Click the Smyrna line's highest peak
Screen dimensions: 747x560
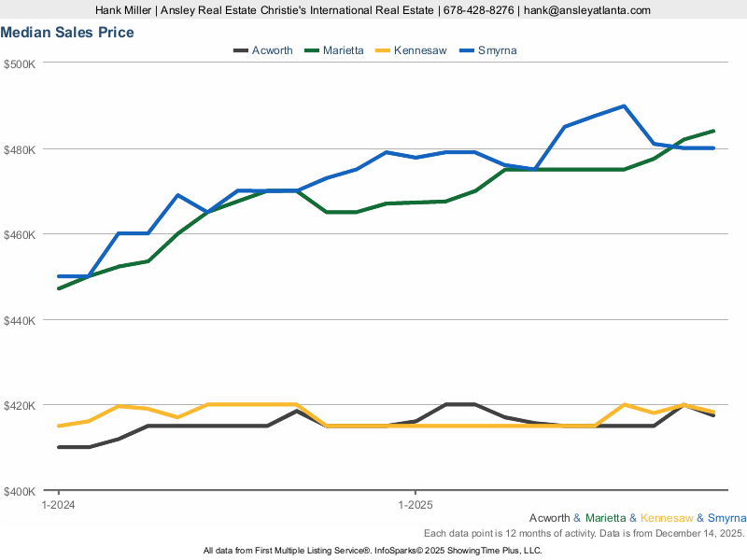pyautogui.click(x=624, y=106)
